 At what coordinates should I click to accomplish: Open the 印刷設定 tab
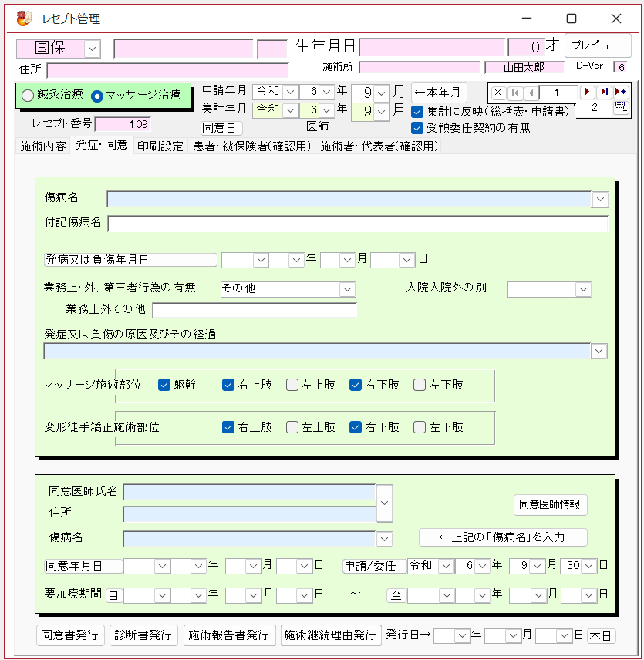160,146
